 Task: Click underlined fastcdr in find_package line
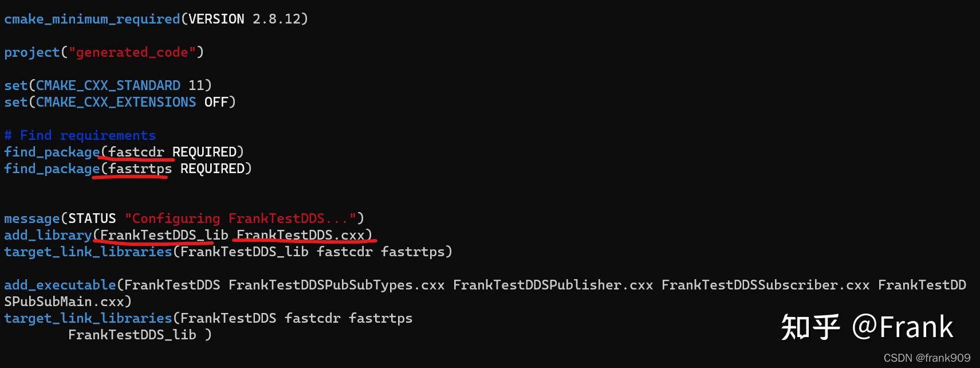[136, 152]
